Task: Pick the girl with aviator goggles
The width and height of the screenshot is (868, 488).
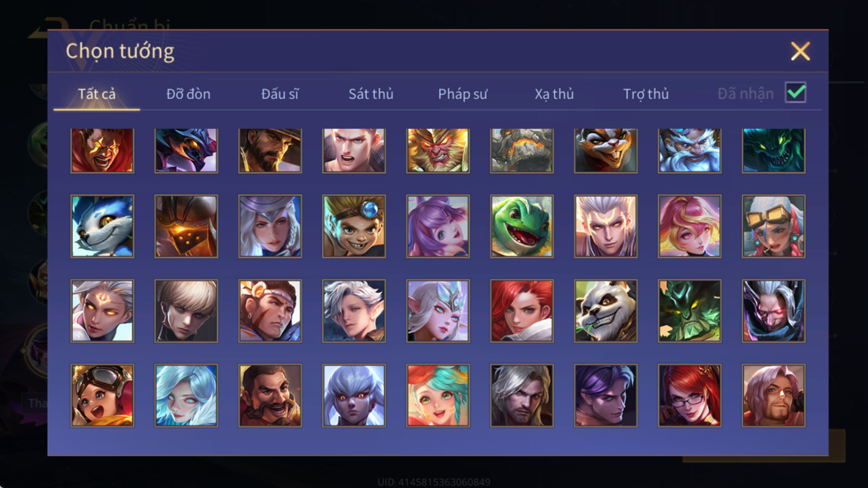Action: pos(102,395)
